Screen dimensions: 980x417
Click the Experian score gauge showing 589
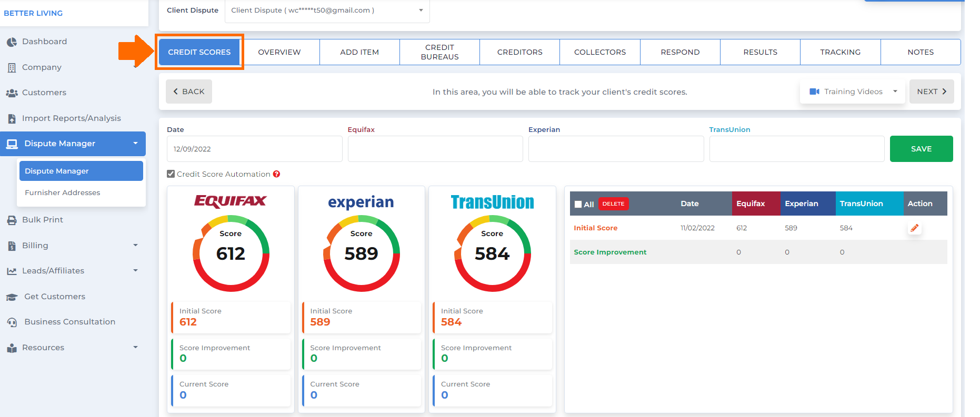coord(362,253)
